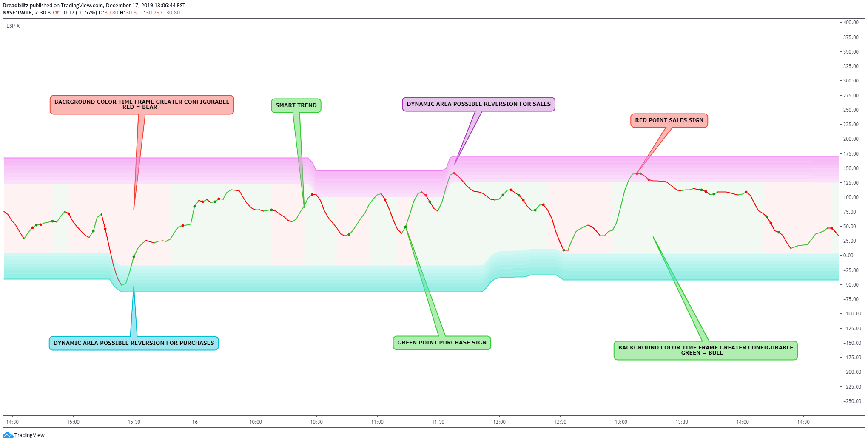This screenshot has height=443, width=868.
Task: Click the Dreadblitz author name
Action: click(15, 6)
